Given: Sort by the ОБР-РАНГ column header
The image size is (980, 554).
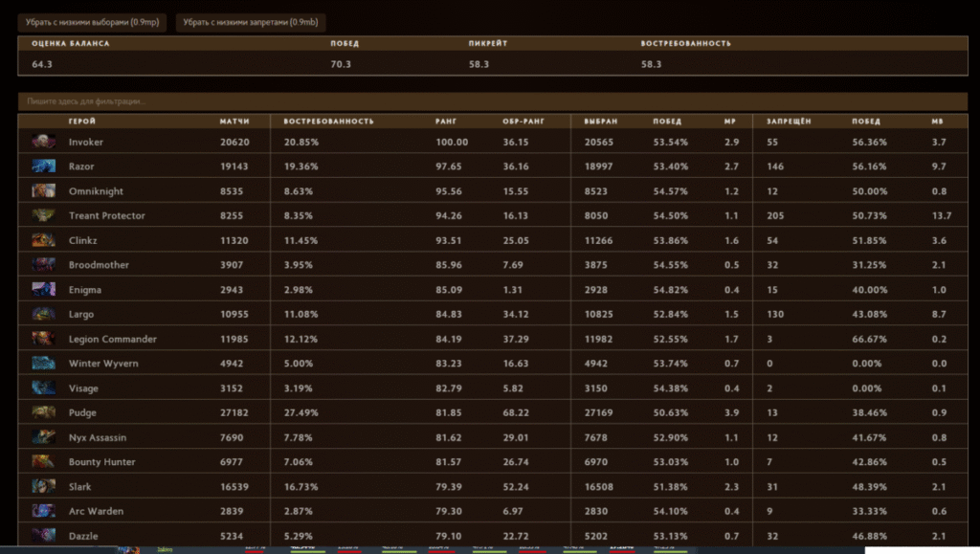Looking at the screenshot, I should [523, 122].
